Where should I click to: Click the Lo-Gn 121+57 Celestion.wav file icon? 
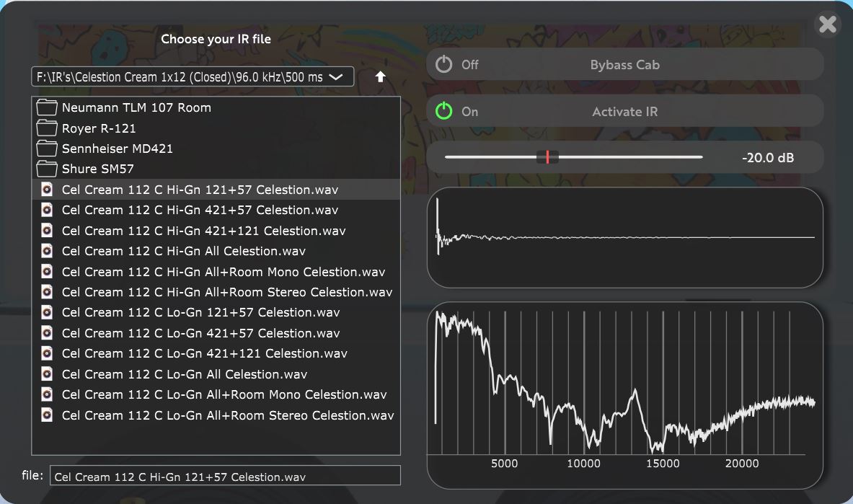48,312
